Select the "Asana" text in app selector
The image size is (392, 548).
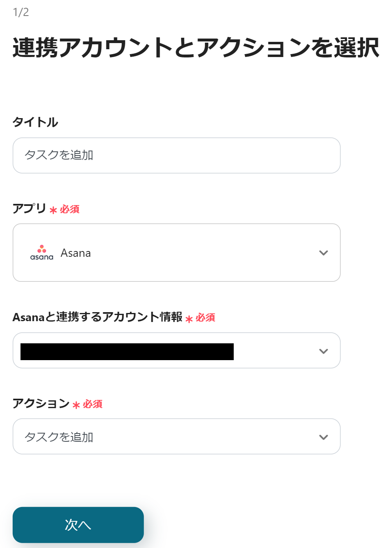pyautogui.click(x=76, y=253)
